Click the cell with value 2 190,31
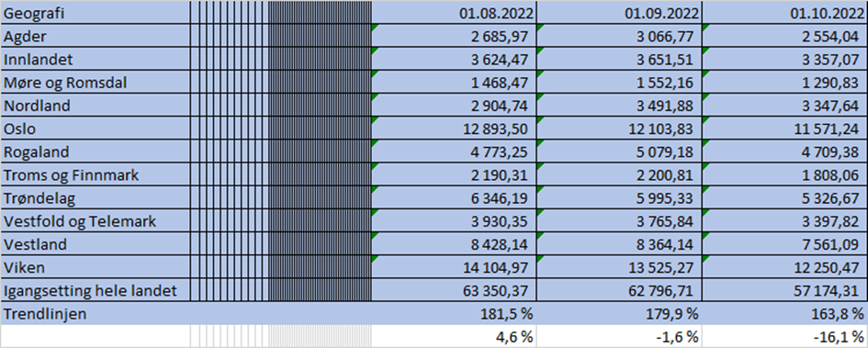The image size is (868, 348). point(454,174)
